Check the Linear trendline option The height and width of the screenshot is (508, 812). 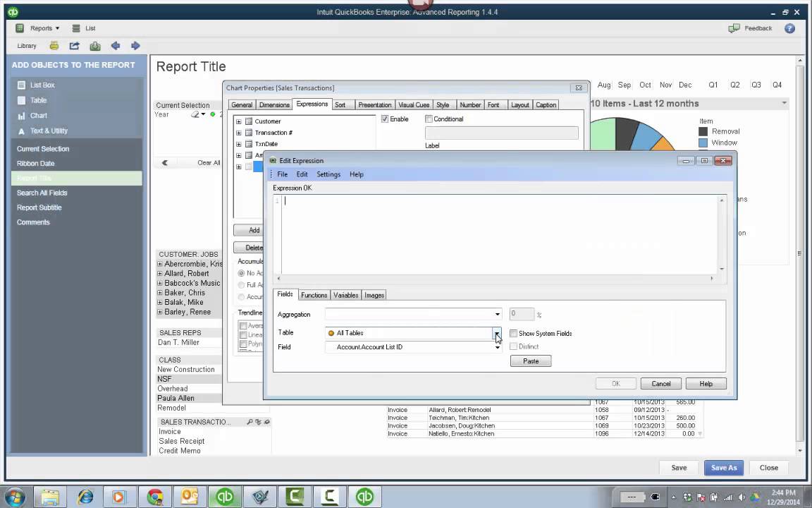click(x=243, y=335)
